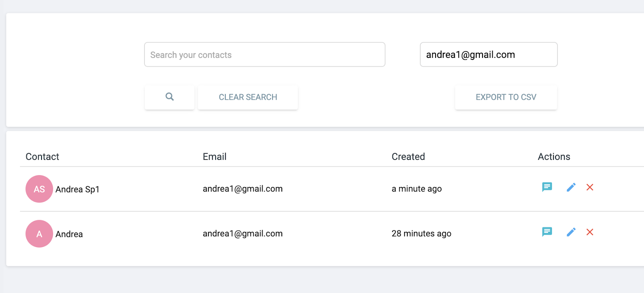
Task: Select the Andrea contact name
Action: (x=69, y=234)
